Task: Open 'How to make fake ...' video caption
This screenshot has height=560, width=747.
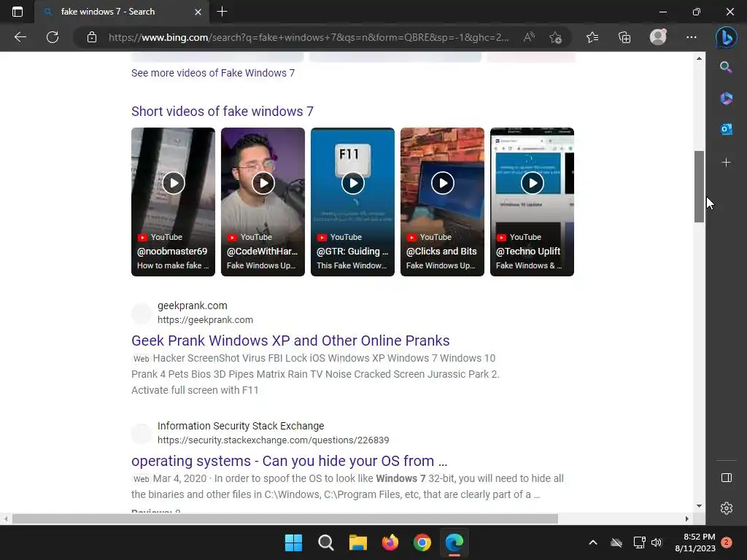Action: (x=173, y=265)
